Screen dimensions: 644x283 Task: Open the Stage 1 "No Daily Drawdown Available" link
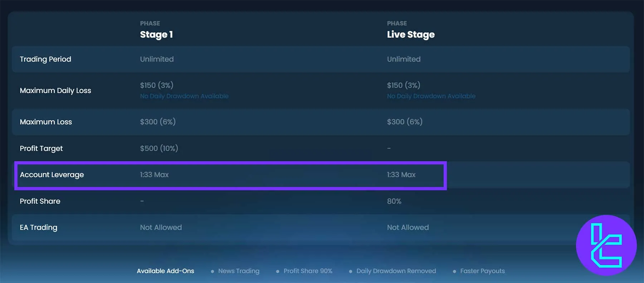tap(184, 96)
